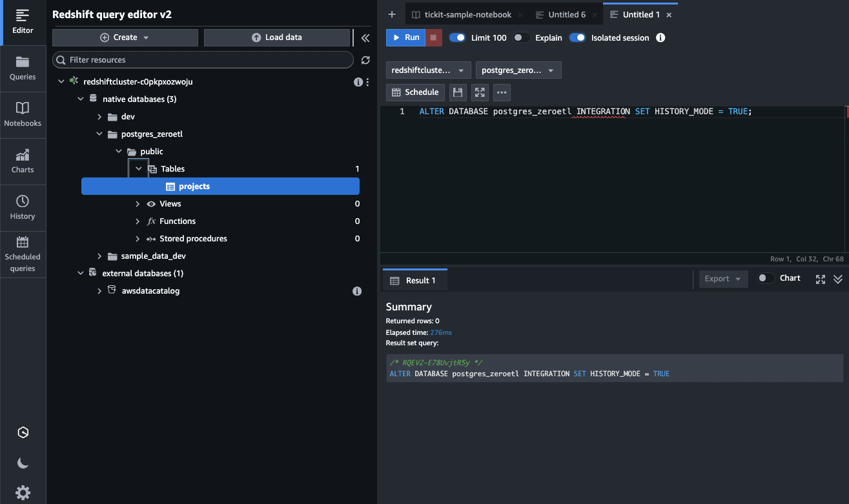Screen dimensions: 849x504
Task: Open the three-dot menu for redshiftcluster
Action: [x=367, y=82]
